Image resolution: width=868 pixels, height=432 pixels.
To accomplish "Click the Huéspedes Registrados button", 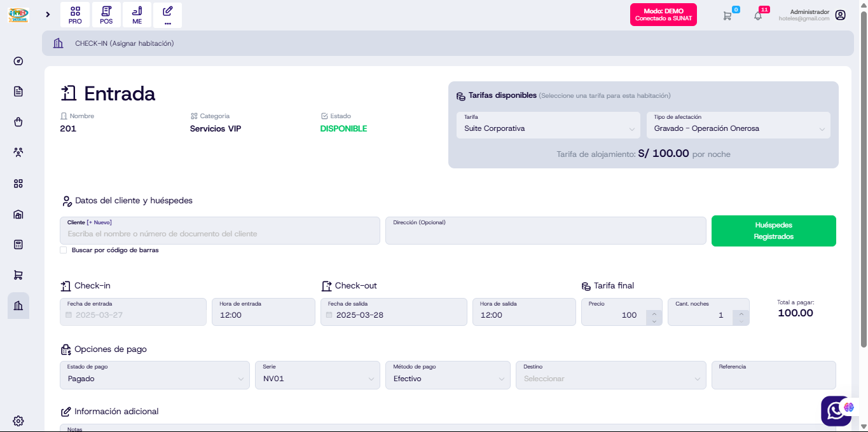I will coord(773,231).
